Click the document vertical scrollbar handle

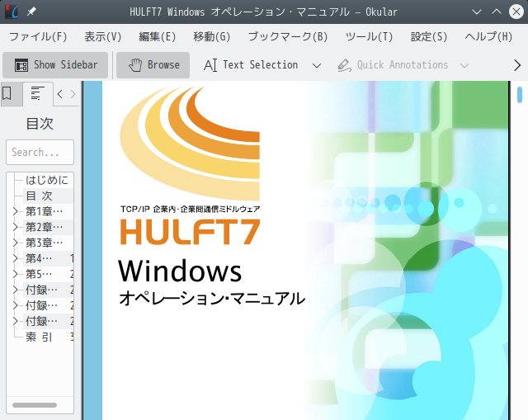(520, 95)
